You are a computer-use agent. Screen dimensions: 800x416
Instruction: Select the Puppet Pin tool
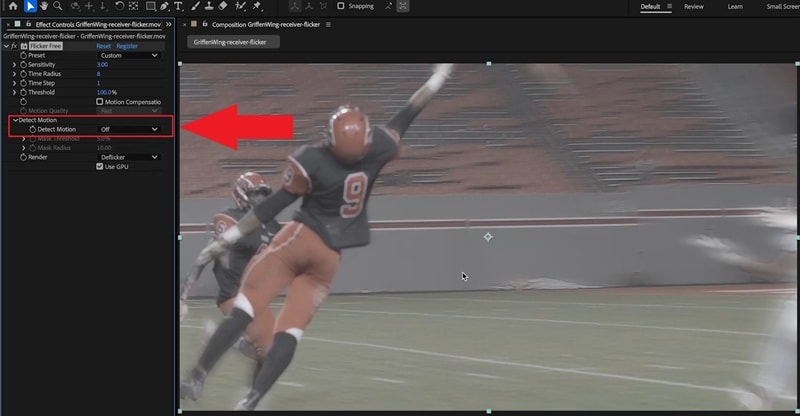coord(257,6)
